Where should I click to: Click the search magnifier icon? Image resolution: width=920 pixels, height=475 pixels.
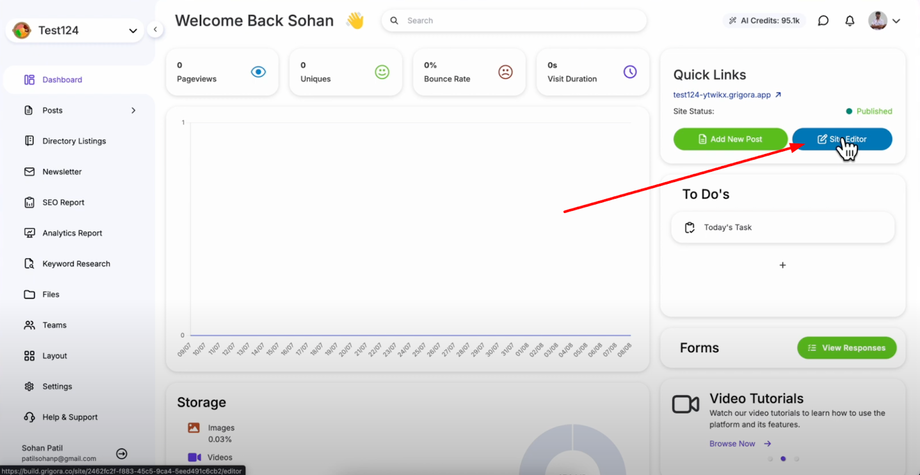click(394, 21)
